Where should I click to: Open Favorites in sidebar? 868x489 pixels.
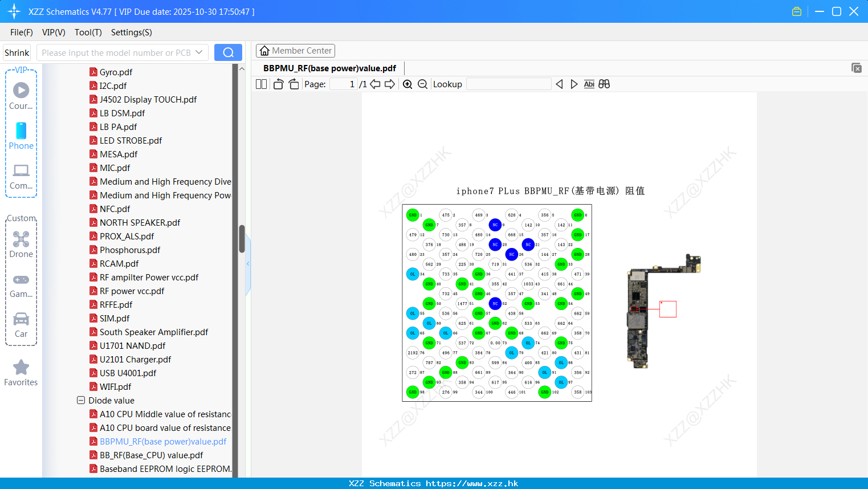pos(21,373)
